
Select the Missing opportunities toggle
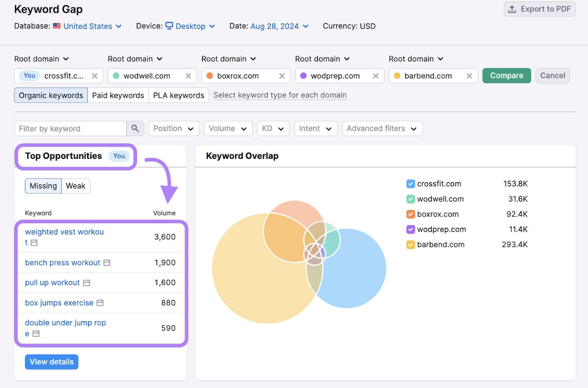coord(43,186)
